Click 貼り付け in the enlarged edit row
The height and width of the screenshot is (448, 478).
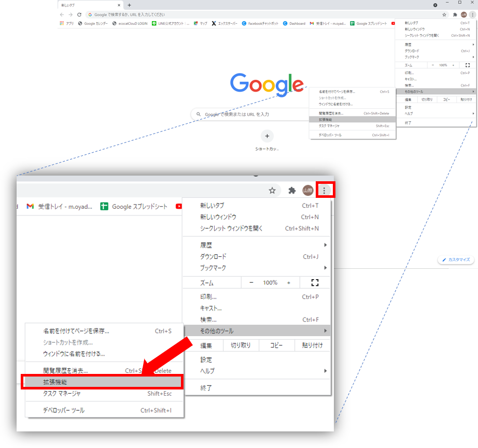(x=313, y=345)
